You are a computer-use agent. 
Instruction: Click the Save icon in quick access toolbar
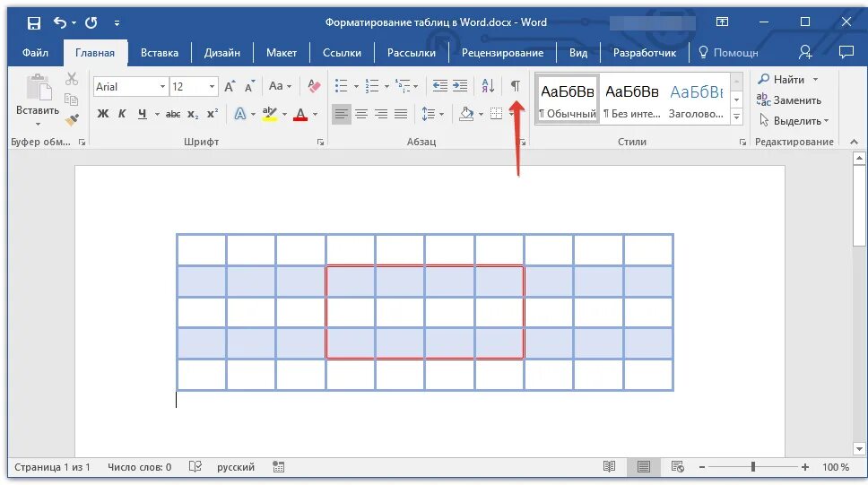click(34, 22)
